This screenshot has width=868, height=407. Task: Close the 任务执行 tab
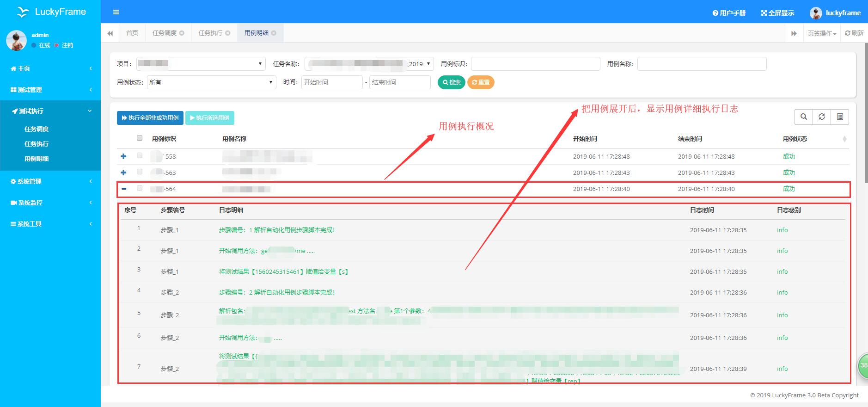[x=227, y=33]
